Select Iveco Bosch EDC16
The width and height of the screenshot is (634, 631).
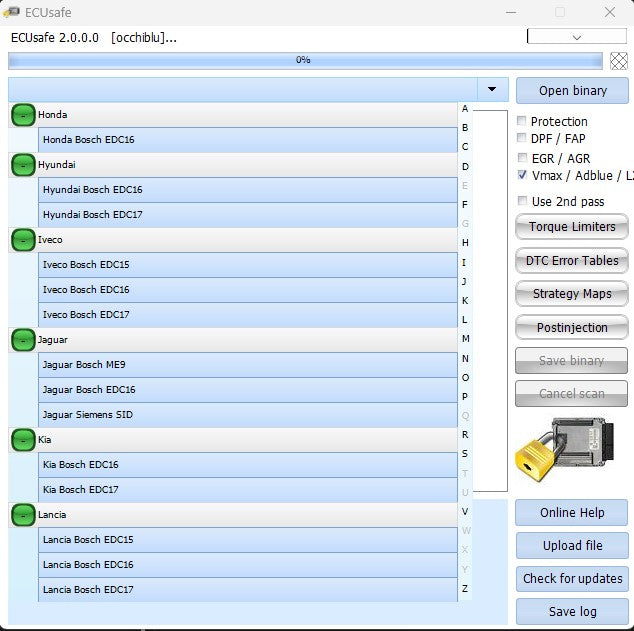248,290
